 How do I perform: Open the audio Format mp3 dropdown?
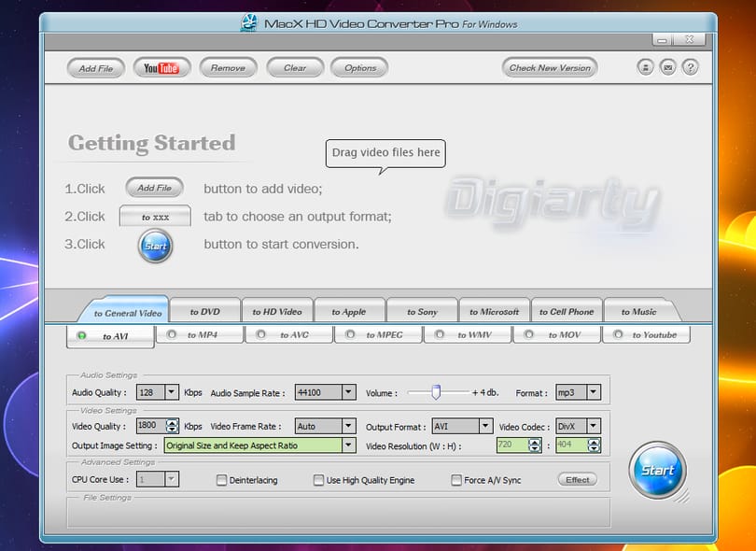click(594, 392)
